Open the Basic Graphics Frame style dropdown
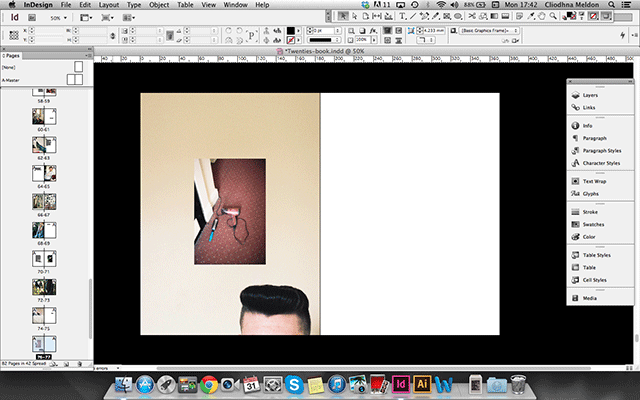This screenshot has height=400, width=640. (489, 31)
